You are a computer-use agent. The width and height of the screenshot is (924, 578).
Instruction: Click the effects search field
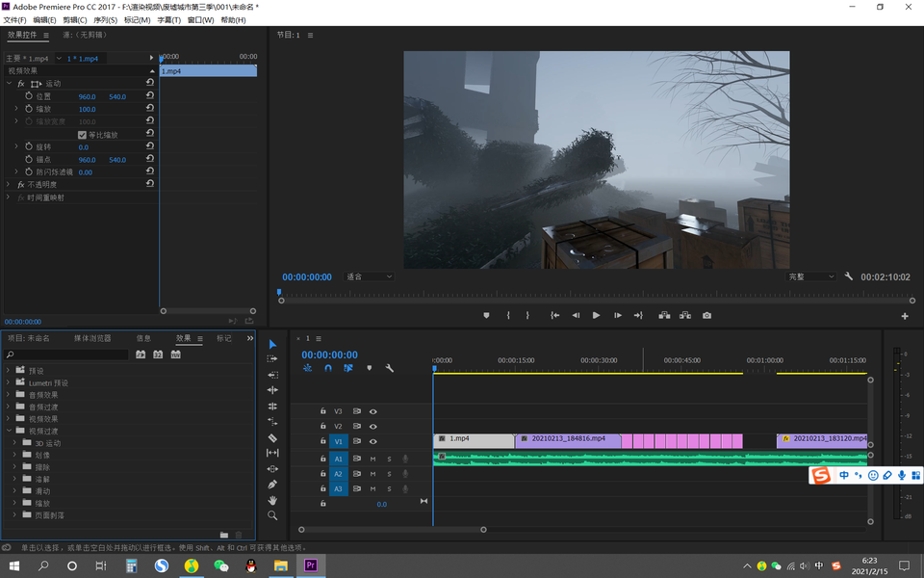pyautogui.click(x=66, y=355)
